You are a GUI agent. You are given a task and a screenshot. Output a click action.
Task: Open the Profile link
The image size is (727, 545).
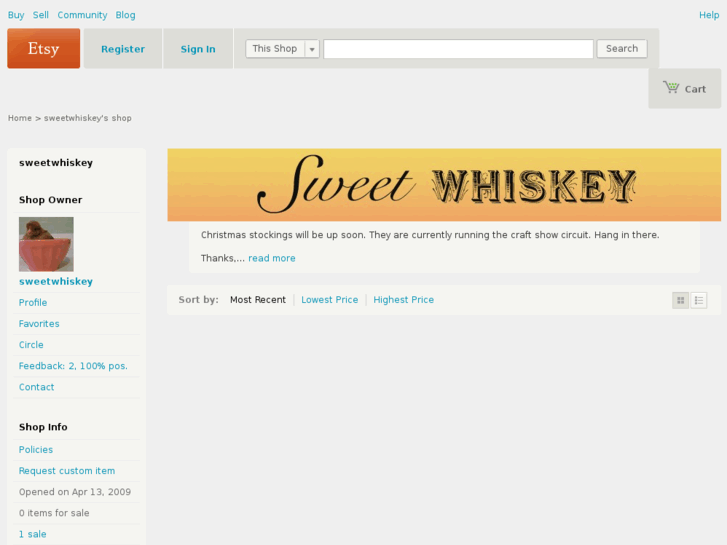point(33,302)
